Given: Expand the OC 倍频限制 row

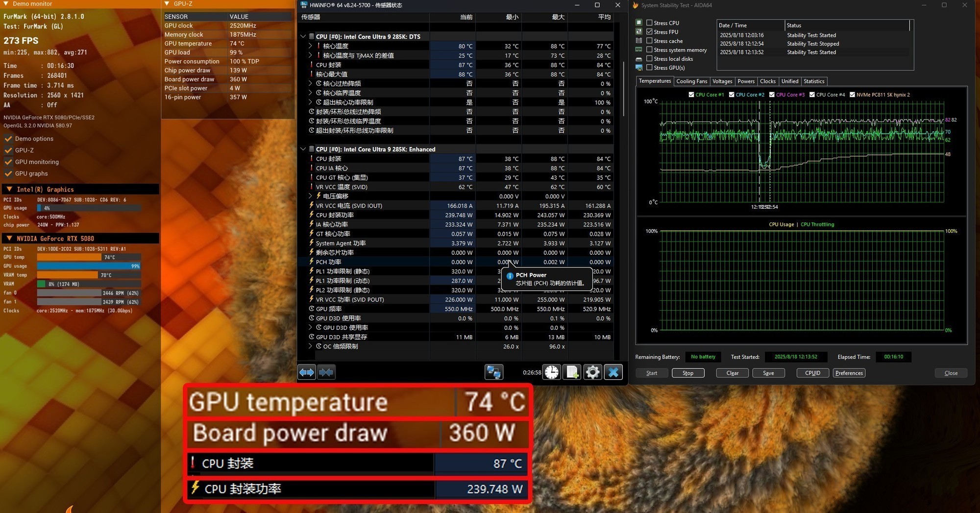Looking at the screenshot, I should tap(310, 346).
